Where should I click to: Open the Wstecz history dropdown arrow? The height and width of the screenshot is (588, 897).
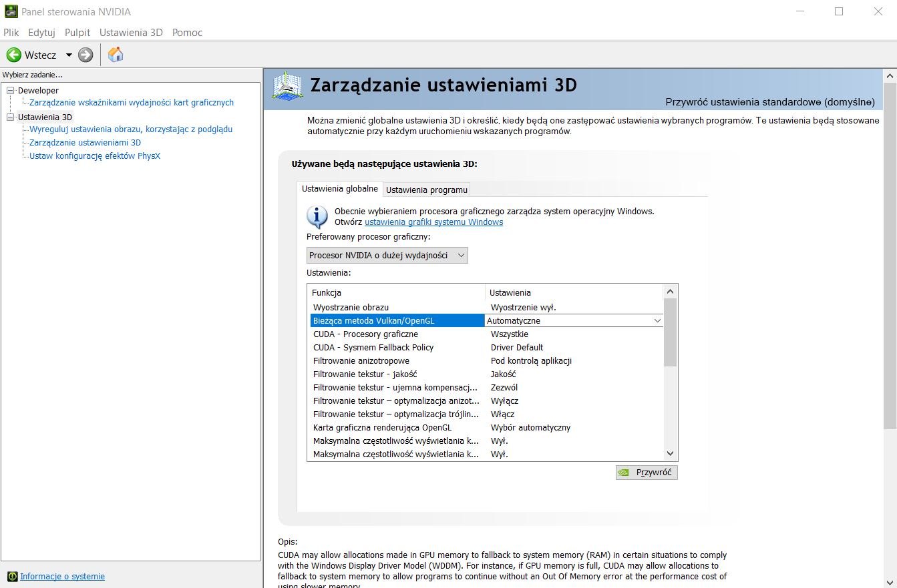point(69,55)
